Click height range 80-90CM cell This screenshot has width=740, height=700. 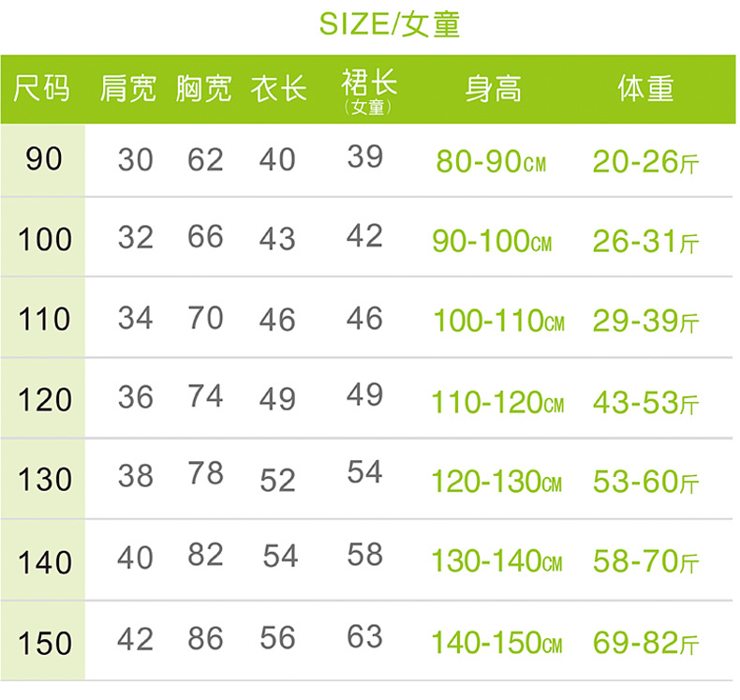tap(491, 162)
